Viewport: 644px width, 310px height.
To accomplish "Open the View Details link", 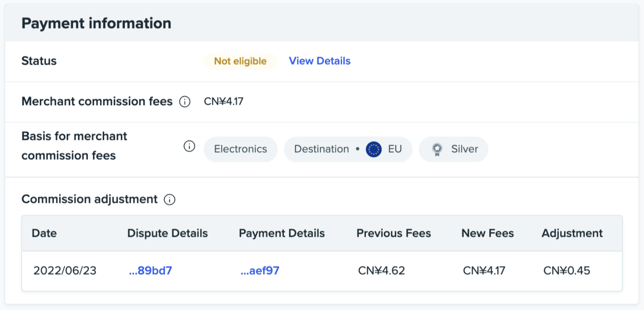I will 320,61.
